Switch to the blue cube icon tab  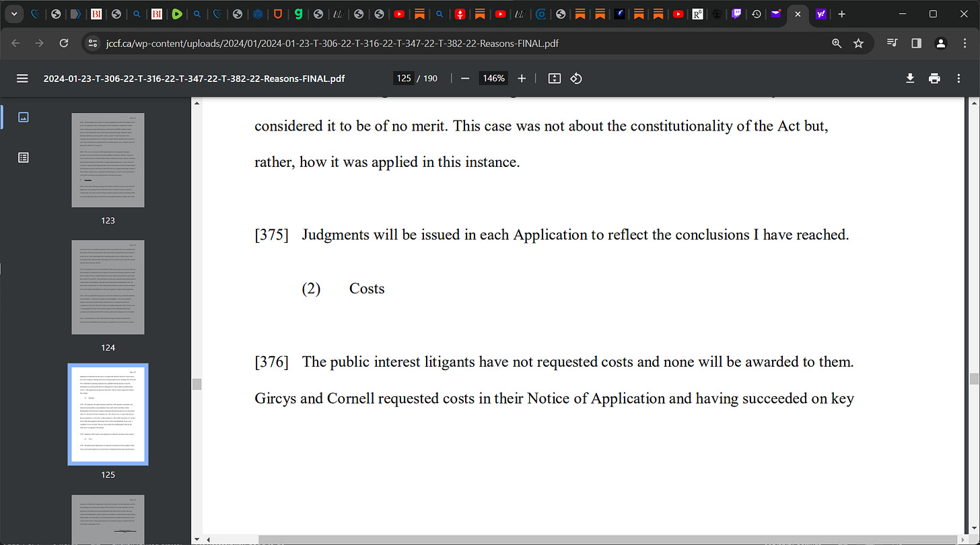pos(258,13)
